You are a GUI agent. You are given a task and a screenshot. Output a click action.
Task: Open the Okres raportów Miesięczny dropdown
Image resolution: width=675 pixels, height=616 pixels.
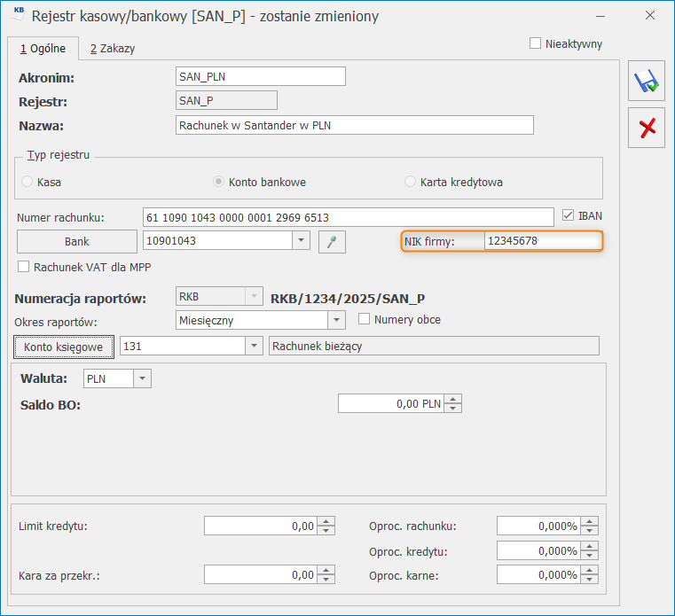point(336,320)
